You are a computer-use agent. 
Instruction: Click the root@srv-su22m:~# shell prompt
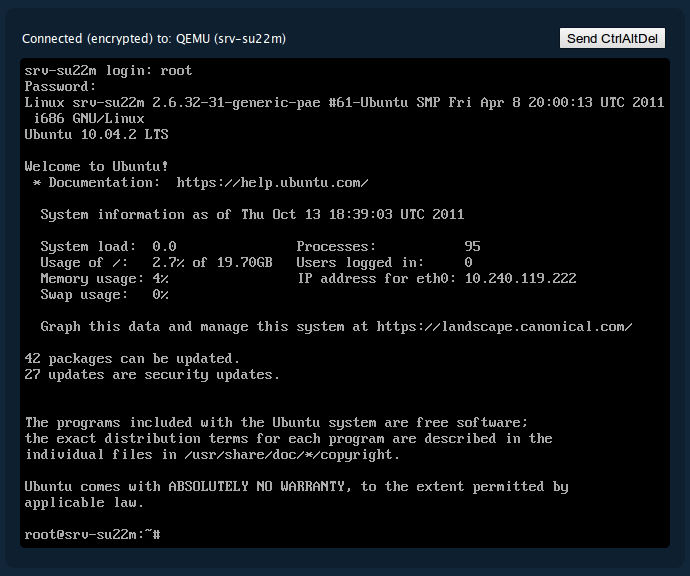(x=92, y=535)
